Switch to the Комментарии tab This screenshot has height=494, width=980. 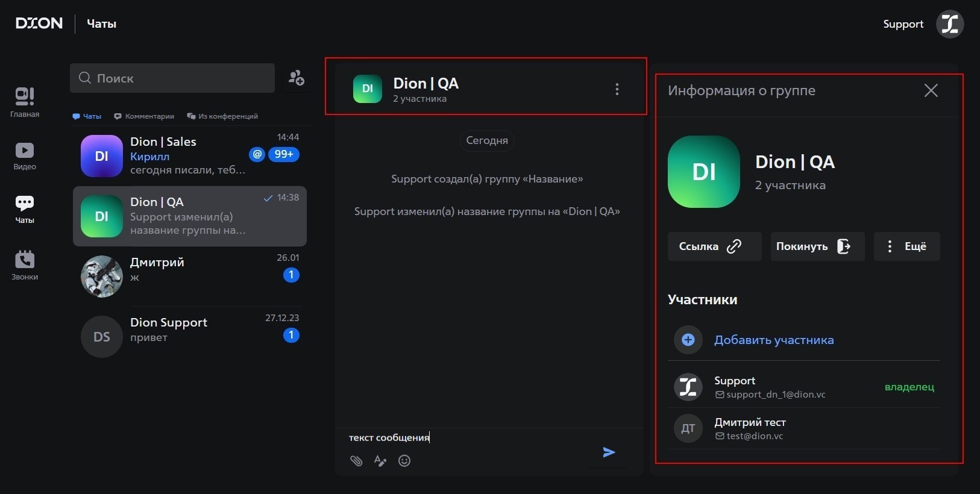point(144,116)
